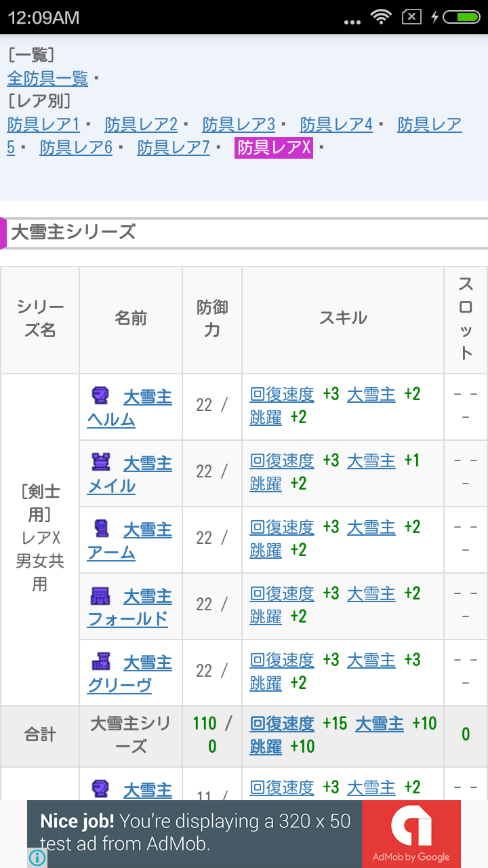Screen dimensions: 488x868
Task: Tap the arm guard icon beside 大雪主アーム
Action: point(100,528)
